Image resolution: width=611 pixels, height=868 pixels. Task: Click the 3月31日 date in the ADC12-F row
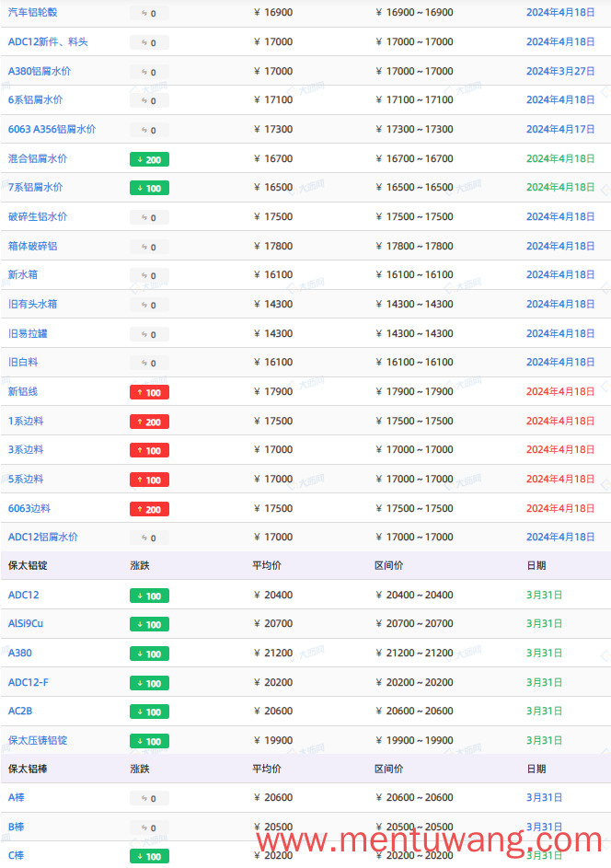click(544, 682)
